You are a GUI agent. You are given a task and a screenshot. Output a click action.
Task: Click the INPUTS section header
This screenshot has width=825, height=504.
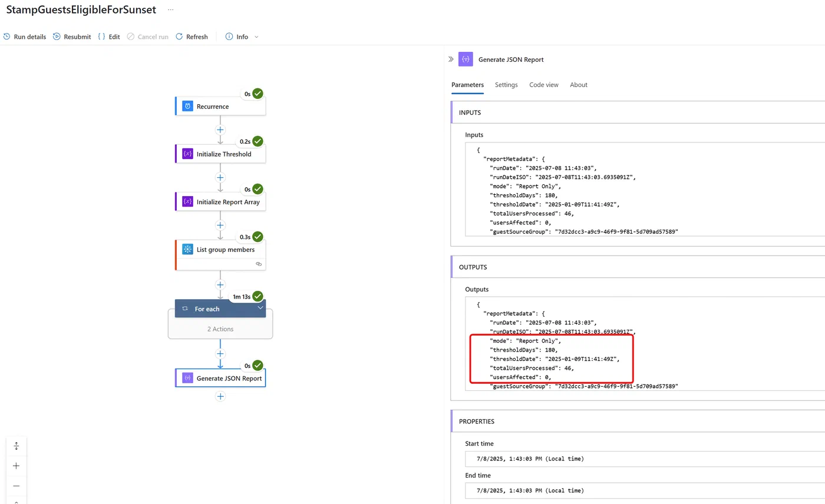pos(638,112)
